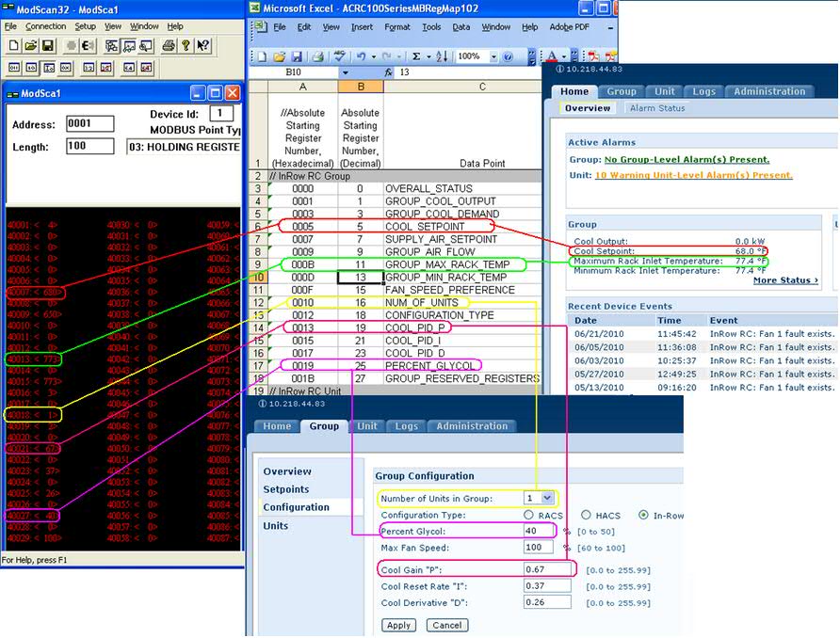Click the context help arrow-question icon in ModScan32

click(203, 46)
